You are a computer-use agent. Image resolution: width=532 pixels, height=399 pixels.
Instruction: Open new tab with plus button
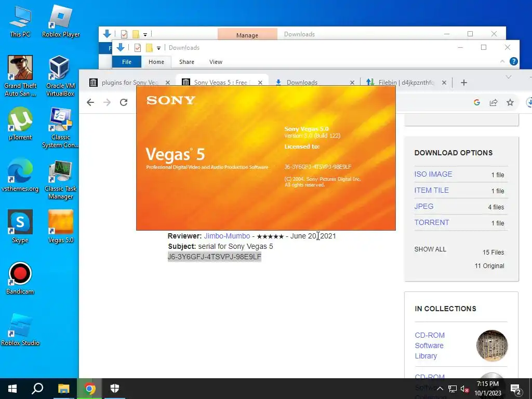coord(464,83)
